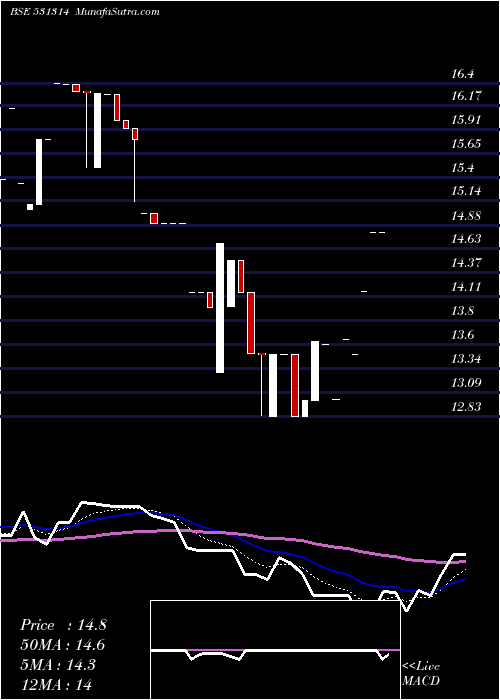Click inside the Live MACD inset chart
500x700 pixels.
[x=275, y=650]
